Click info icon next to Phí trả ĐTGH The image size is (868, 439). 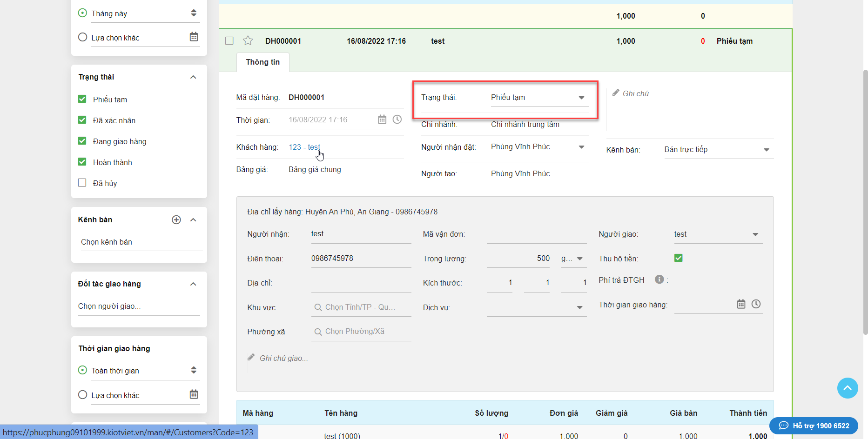coord(659,279)
